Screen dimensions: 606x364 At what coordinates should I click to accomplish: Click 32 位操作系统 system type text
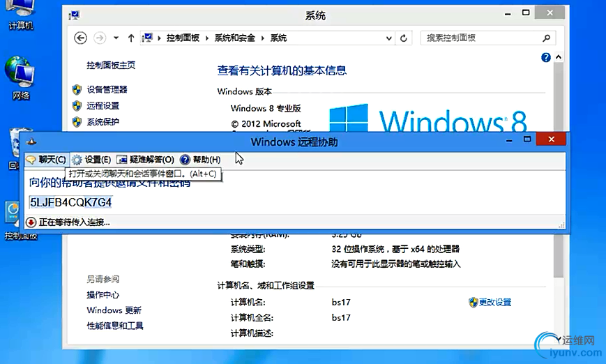[x=395, y=249]
